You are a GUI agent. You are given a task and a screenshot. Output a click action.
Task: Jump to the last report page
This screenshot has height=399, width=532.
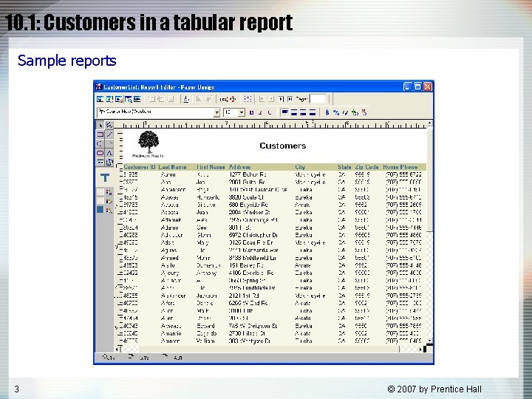290,99
